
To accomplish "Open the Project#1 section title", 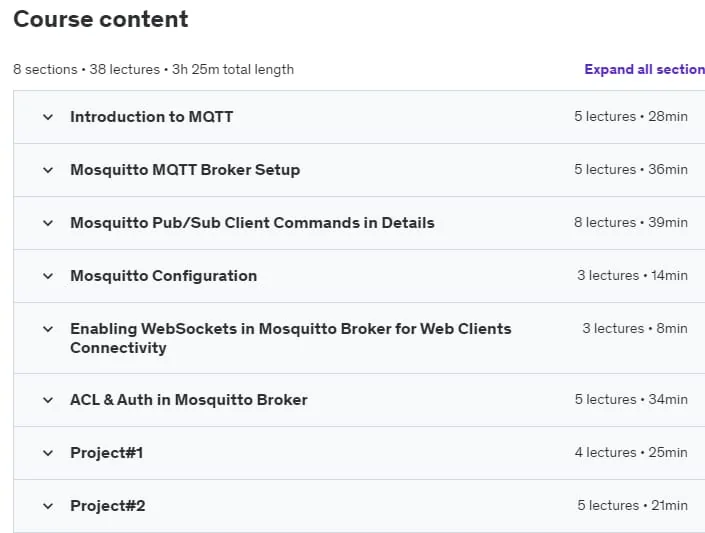I will 107,453.
